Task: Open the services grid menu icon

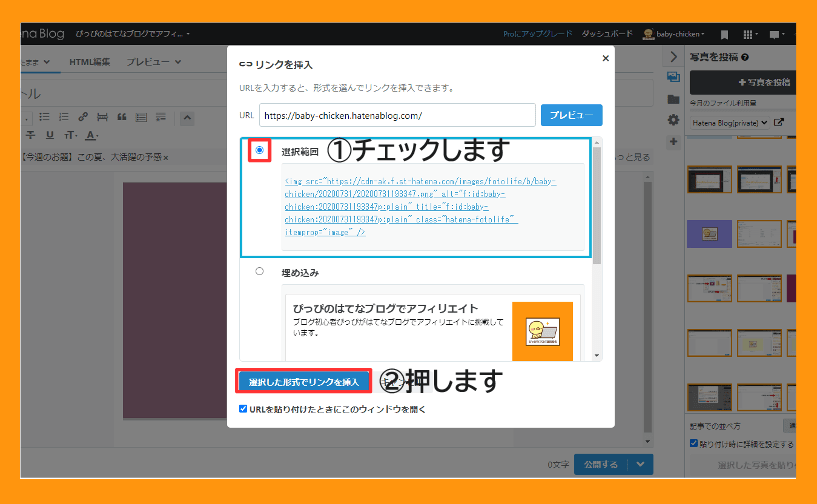Action: [x=750, y=34]
